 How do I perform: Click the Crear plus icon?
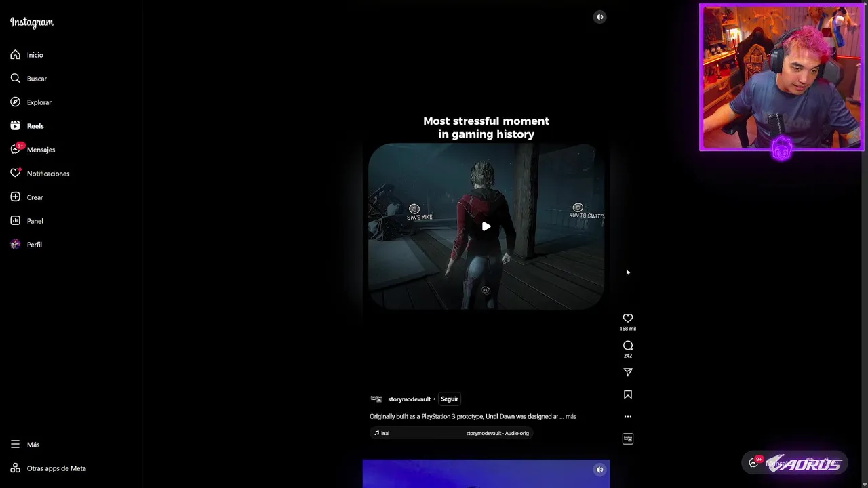click(16, 197)
